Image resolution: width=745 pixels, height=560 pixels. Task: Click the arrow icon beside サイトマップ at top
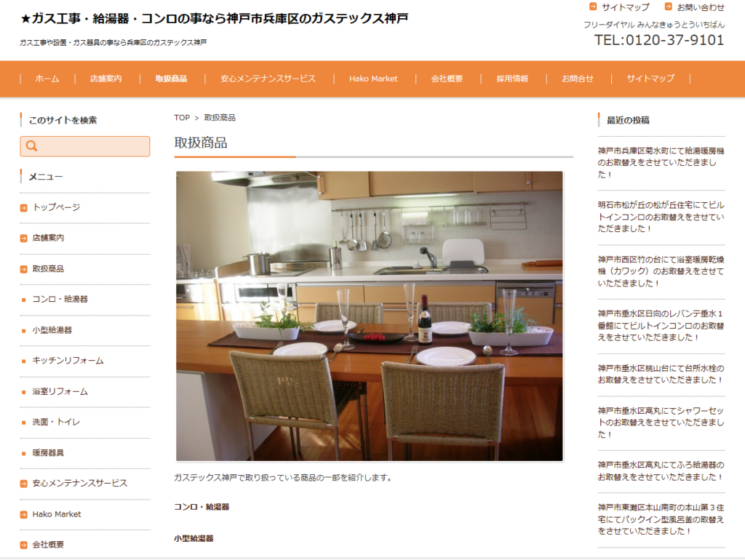pyautogui.click(x=593, y=7)
